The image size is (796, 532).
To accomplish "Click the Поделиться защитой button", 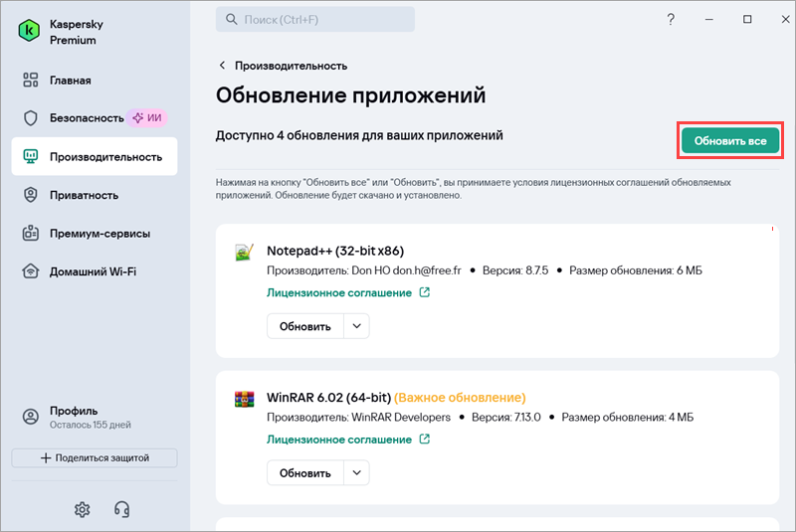I will [95, 458].
